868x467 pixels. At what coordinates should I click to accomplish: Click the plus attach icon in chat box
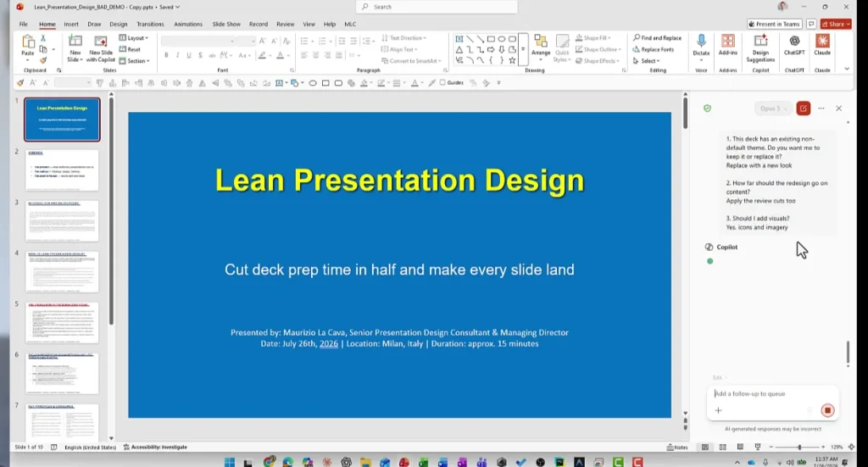click(718, 410)
